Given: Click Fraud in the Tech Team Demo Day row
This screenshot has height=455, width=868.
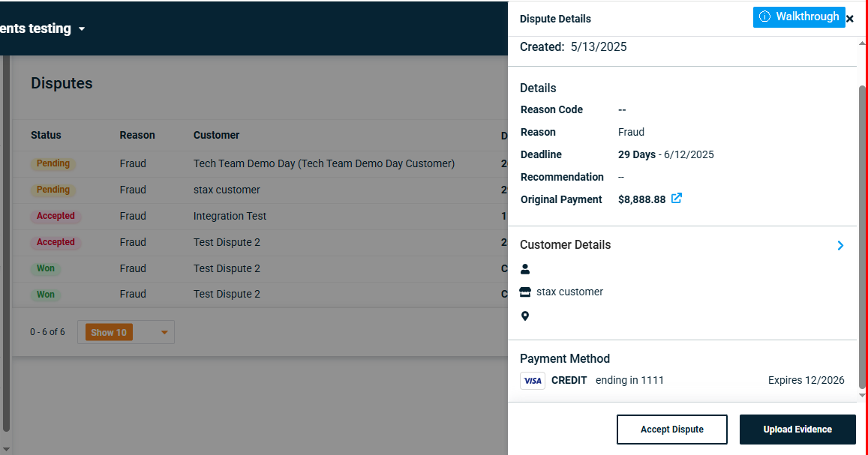Looking at the screenshot, I should [x=133, y=163].
